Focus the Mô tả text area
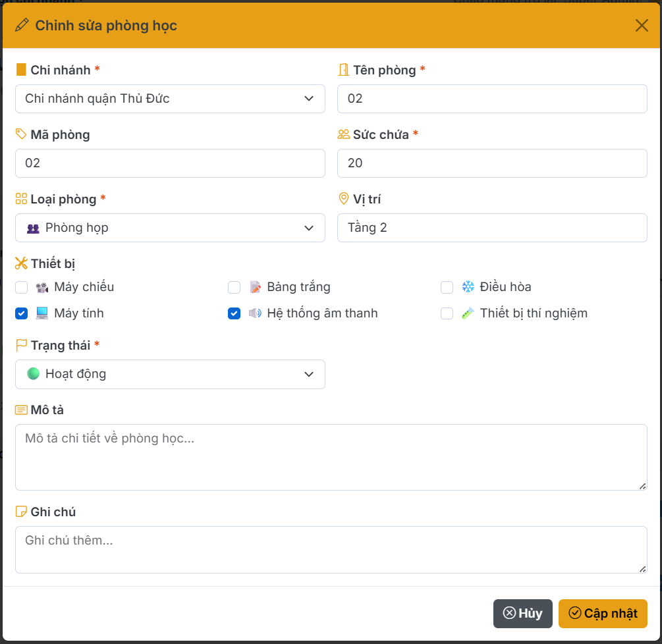Screen dimensions: 662x644 [x=331, y=457]
